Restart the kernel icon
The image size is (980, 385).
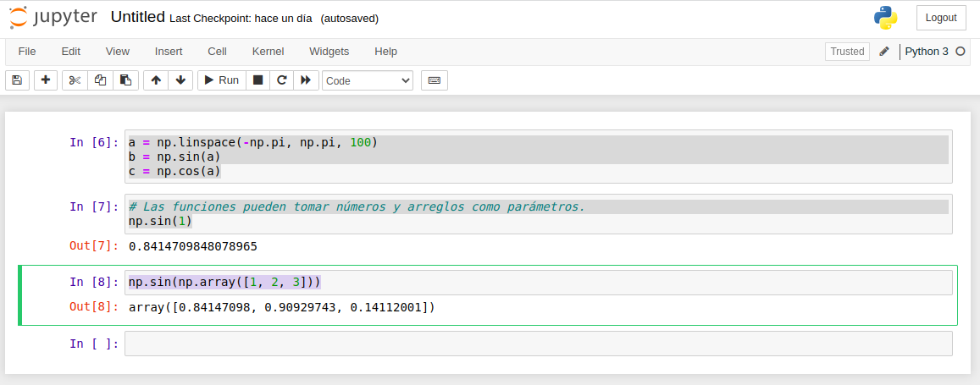tap(282, 80)
